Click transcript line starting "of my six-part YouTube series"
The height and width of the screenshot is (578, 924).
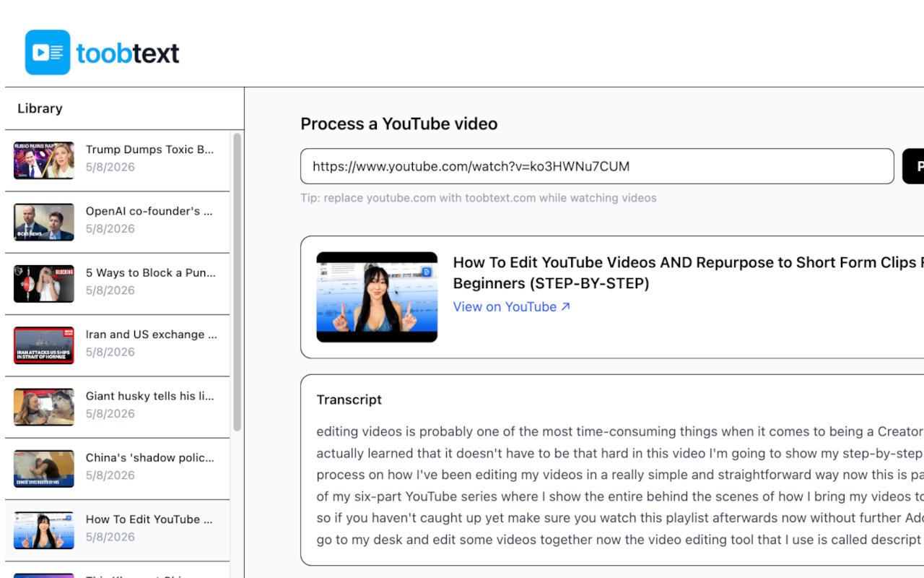tap(620, 497)
